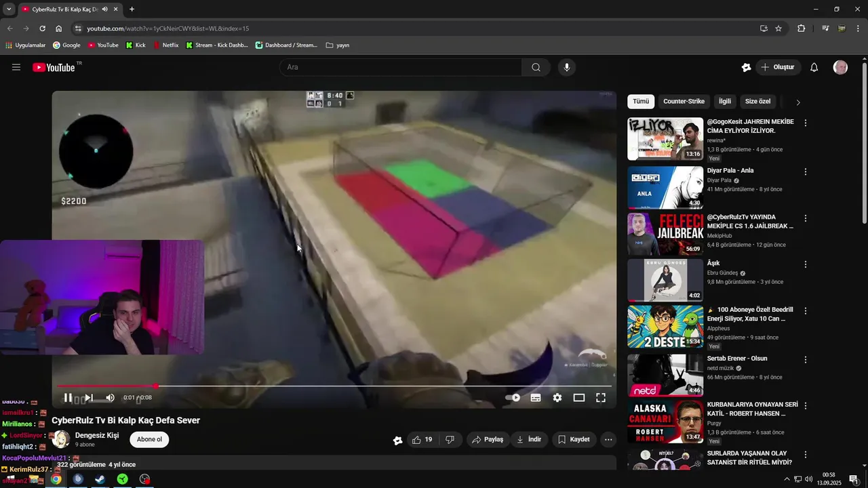The image size is (868, 488).
Task: Open options for Sertab Erener - Olsun
Action: tap(806, 359)
